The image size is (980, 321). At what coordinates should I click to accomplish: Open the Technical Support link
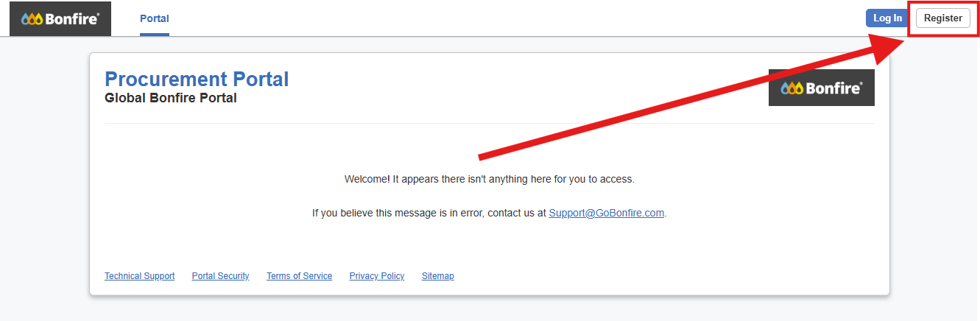coord(140,276)
